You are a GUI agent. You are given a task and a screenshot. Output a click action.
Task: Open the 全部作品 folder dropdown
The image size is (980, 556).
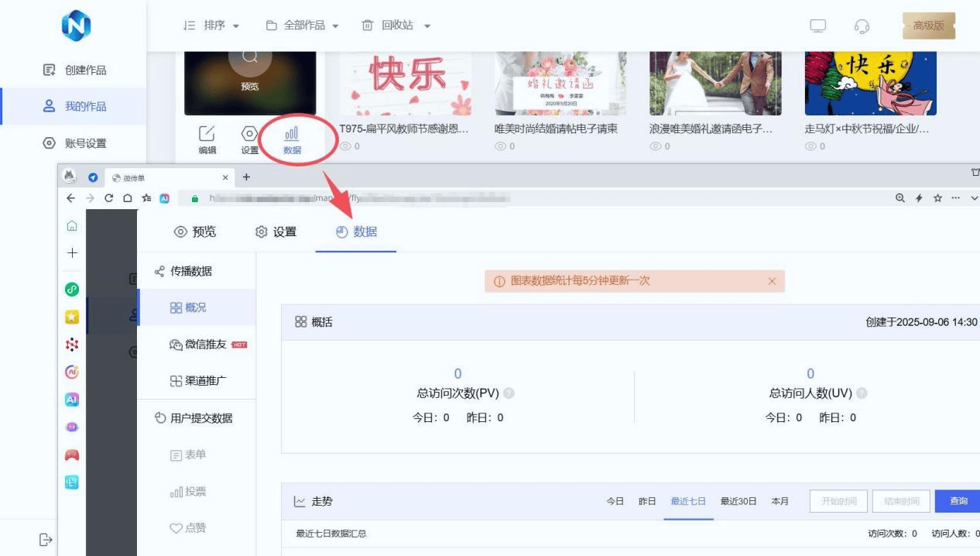click(303, 26)
